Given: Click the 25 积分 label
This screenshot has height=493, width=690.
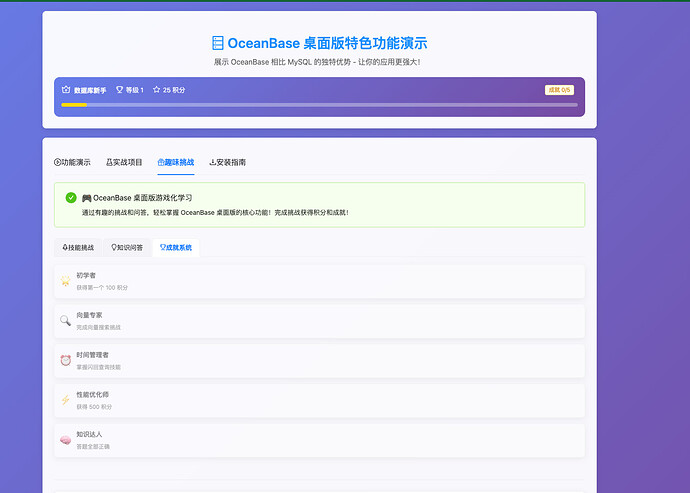Looking at the screenshot, I should [x=174, y=90].
